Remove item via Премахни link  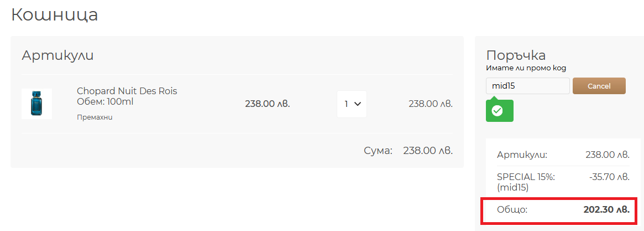point(95,117)
